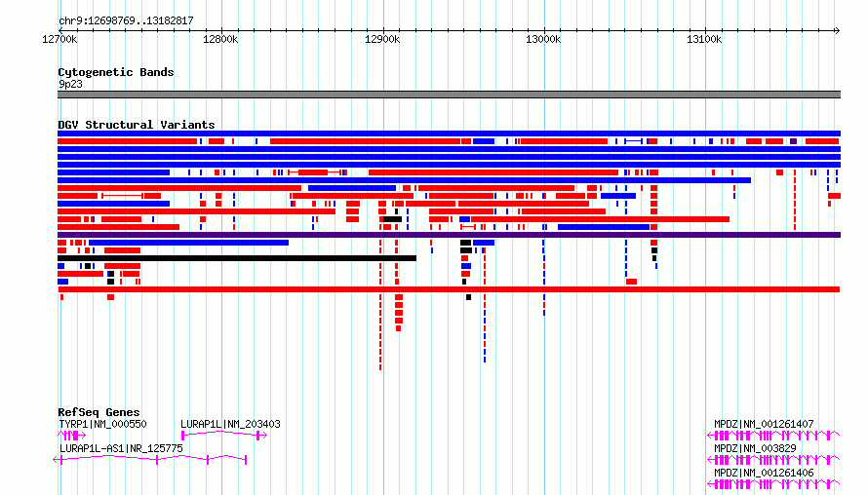Image resolution: width=868 pixels, height=495 pixels.
Task: Click the gray 9p23 cytogenetic band bar
Action: pyautogui.click(x=449, y=95)
